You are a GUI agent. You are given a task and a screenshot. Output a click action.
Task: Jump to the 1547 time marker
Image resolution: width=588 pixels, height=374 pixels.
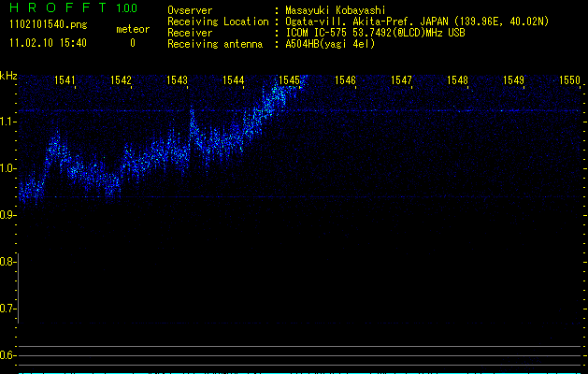pos(402,81)
